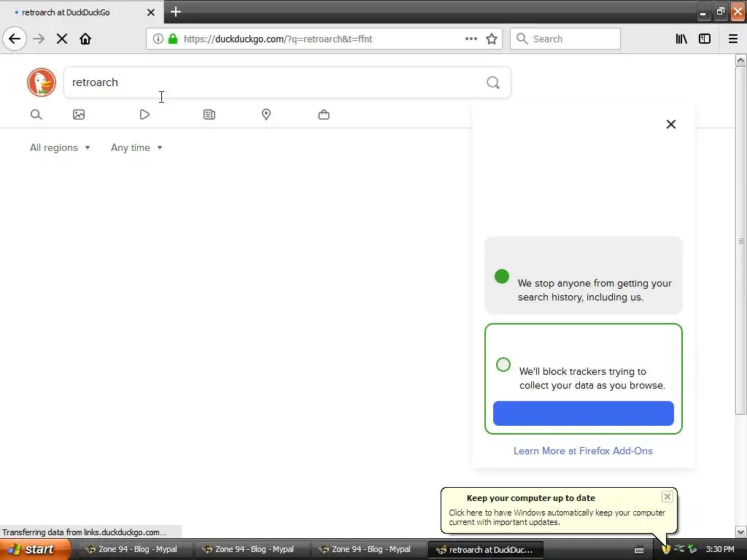
Task: Select the retroarch at DuckDuckGo browser tab
Action: click(x=81, y=12)
